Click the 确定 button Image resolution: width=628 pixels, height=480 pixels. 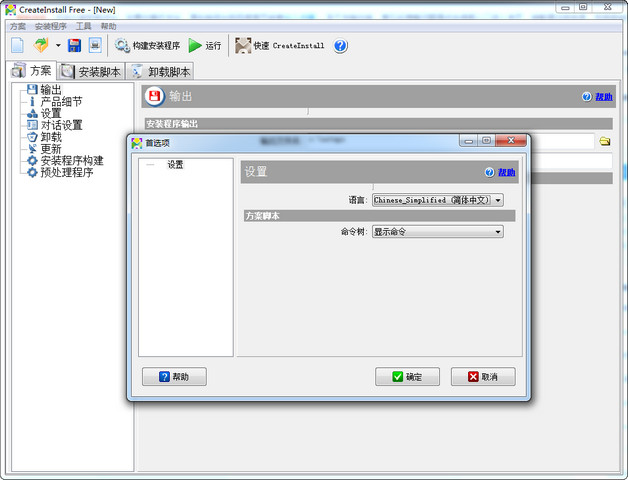(x=407, y=377)
